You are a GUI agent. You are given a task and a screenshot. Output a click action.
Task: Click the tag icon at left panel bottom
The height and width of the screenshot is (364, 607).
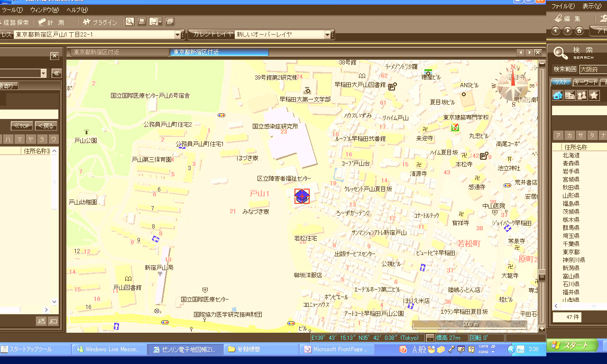pyautogui.click(x=53, y=321)
